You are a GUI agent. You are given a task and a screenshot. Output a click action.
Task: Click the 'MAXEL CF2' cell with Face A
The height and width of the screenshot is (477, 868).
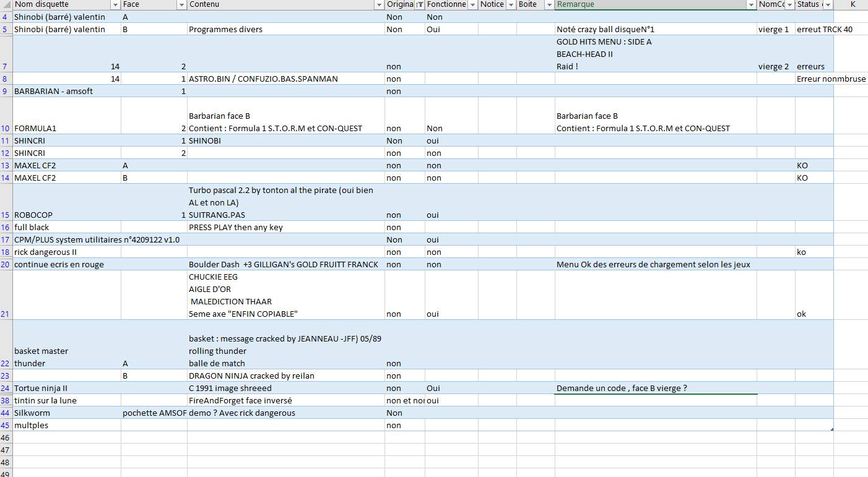point(67,165)
